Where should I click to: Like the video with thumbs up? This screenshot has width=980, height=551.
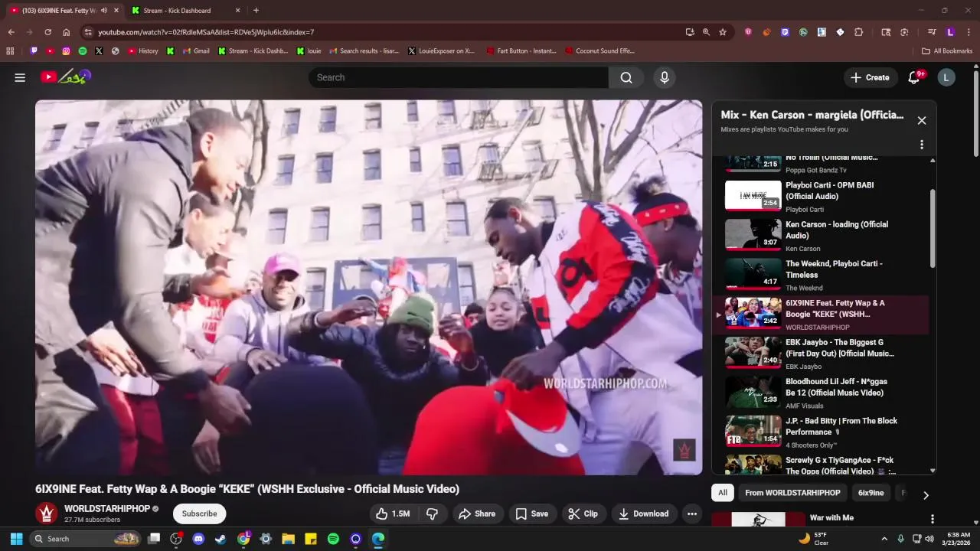pos(393,514)
